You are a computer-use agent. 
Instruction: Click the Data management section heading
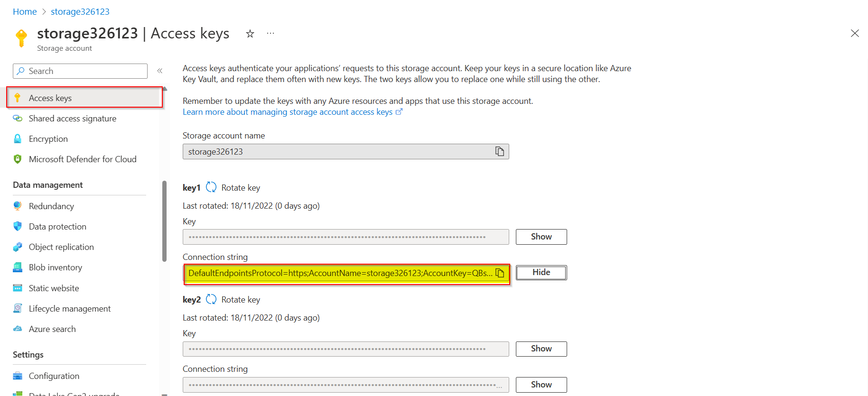(48, 185)
